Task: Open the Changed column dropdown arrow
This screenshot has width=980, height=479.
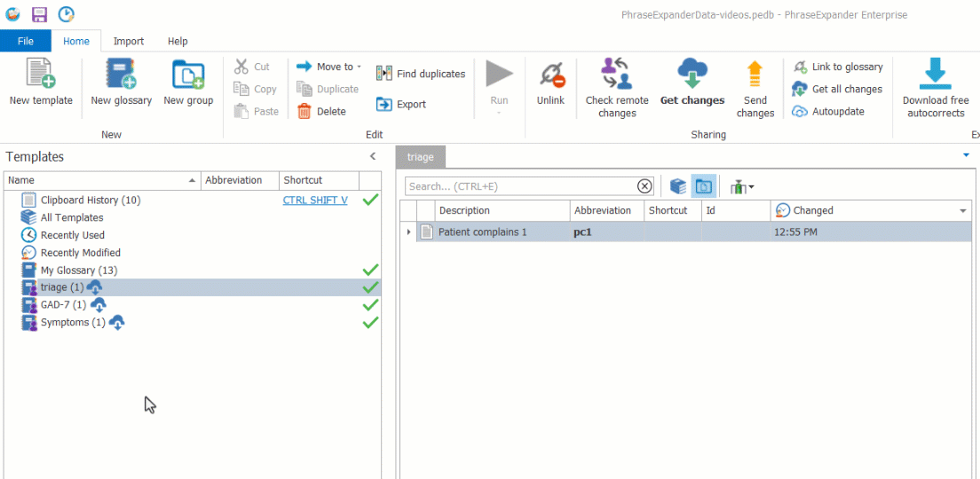Action: (963, 211)
